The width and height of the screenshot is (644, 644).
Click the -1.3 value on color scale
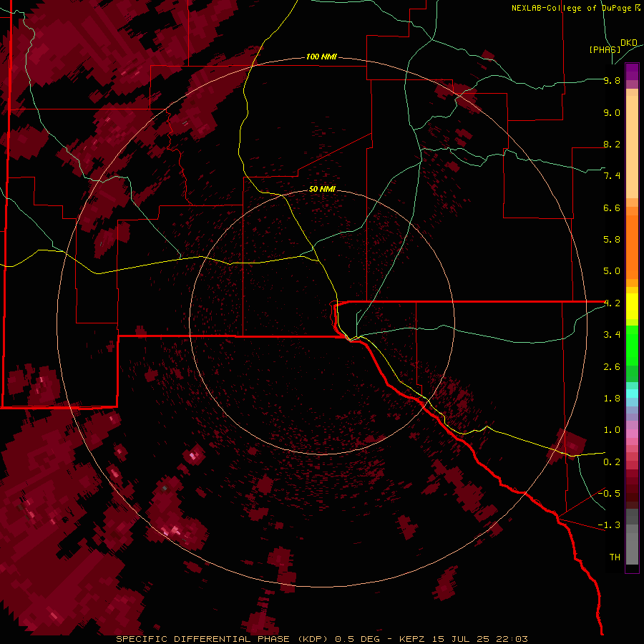pos(609,525)
